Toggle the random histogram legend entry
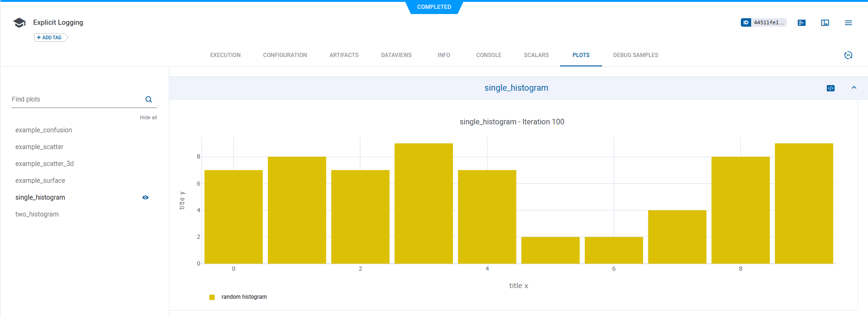Screen dimensions: 868x317 [x=244, y=297]
